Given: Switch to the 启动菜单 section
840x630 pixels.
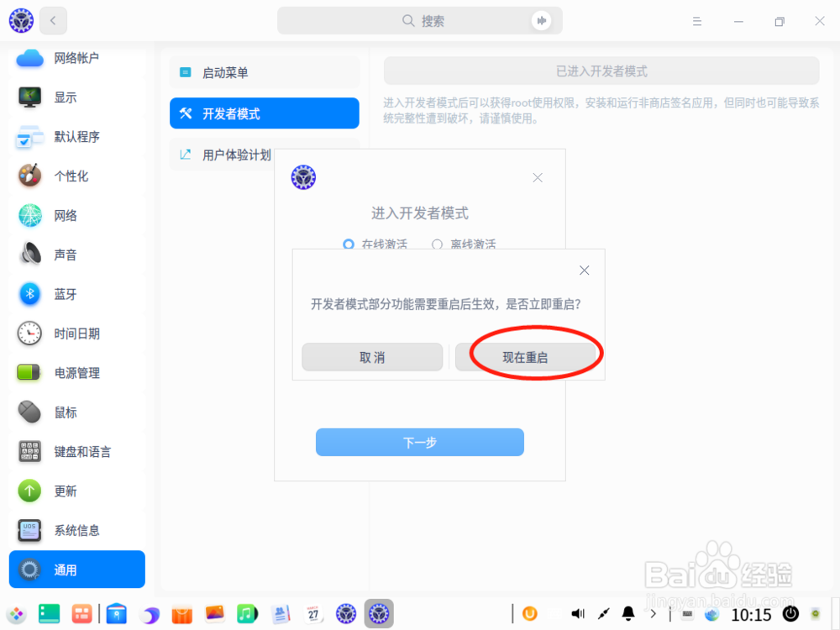Looking at the screenshot, I should tap(265, 71).
